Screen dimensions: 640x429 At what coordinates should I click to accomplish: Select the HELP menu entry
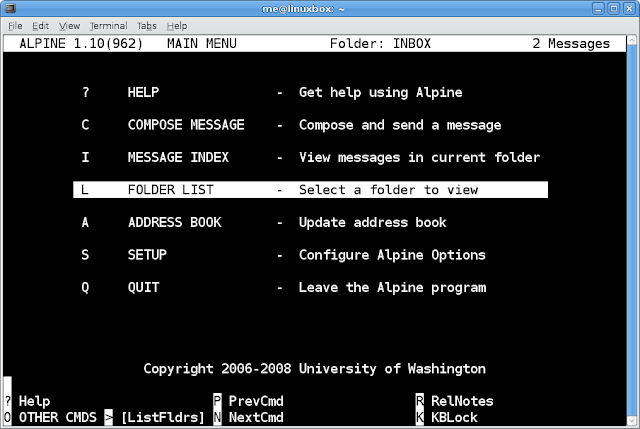click(x=143, y=92)
